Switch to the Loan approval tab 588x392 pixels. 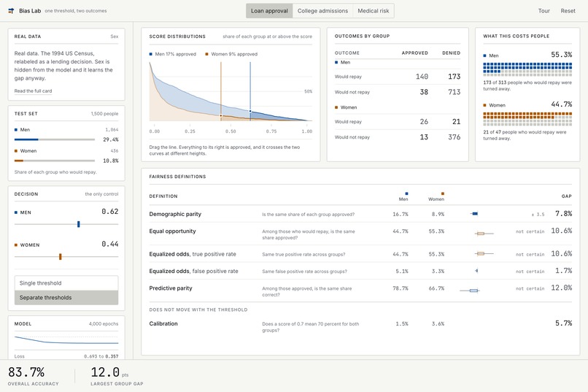(269, 11)
